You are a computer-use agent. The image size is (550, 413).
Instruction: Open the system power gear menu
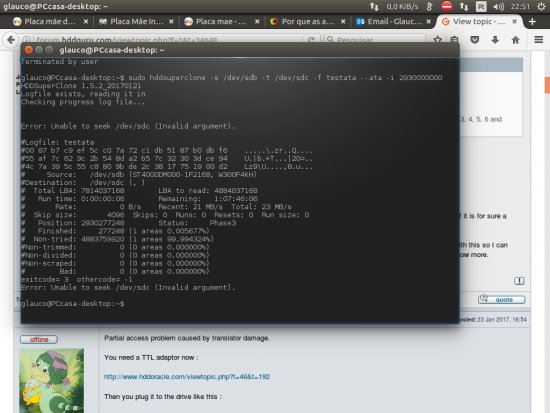click(541, 6)
